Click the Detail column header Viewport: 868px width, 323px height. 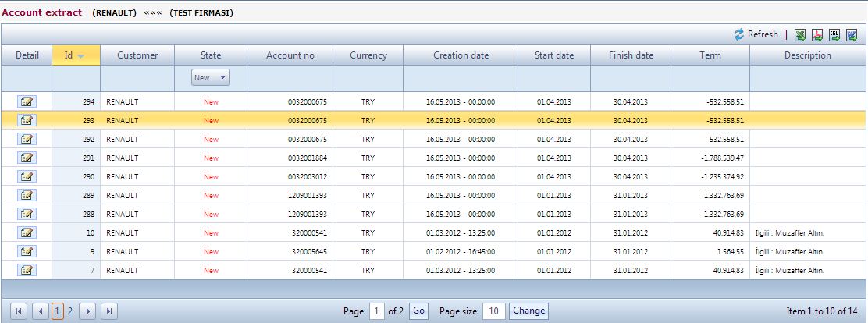27,55
